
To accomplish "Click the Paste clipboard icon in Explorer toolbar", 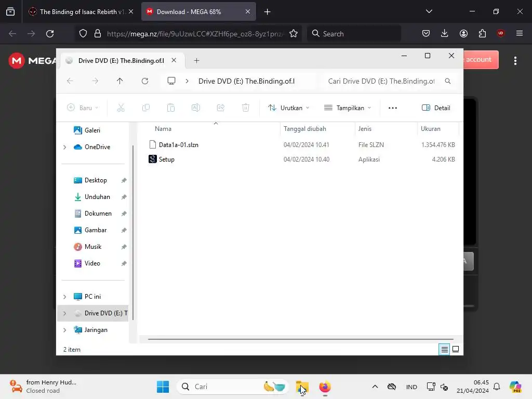I will [x=170, y=108].
